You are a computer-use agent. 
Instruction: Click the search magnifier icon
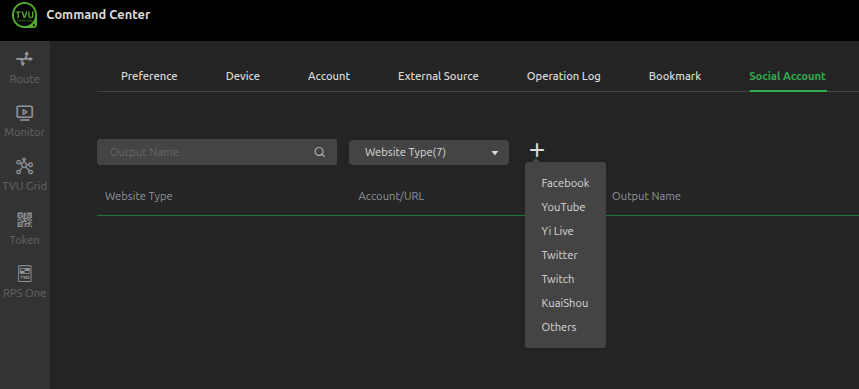(x=320, y=152)
